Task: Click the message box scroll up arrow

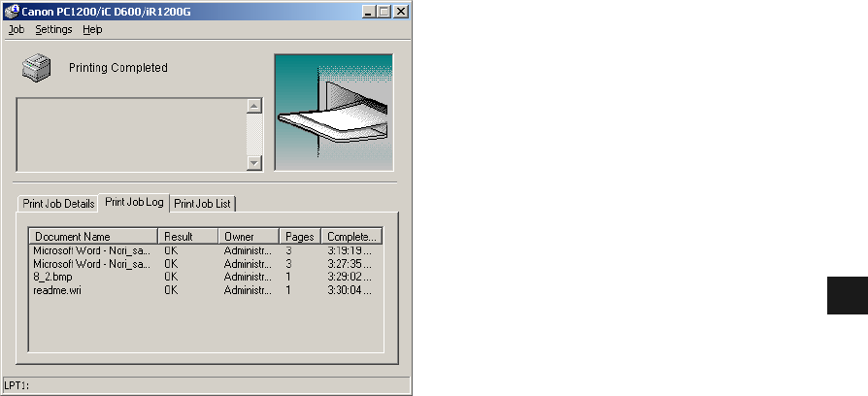Action: pos(254,106)
